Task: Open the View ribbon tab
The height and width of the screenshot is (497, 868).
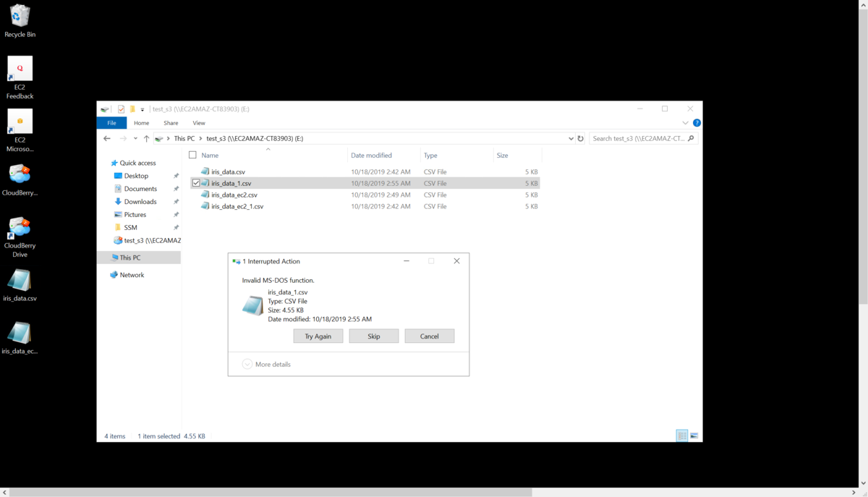Action: point(199,123)
